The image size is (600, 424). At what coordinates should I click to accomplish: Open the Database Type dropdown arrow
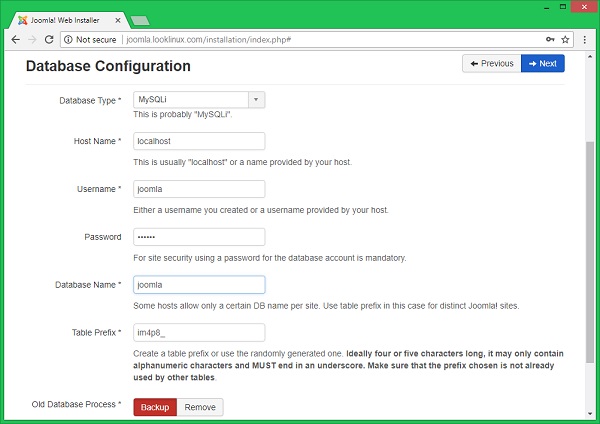coord(256,99)
